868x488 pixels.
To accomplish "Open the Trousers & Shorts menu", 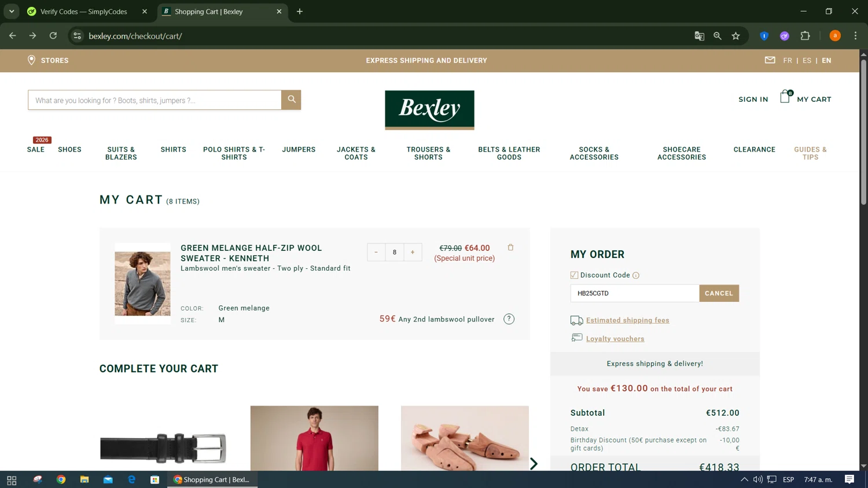I will pos(428,153).
